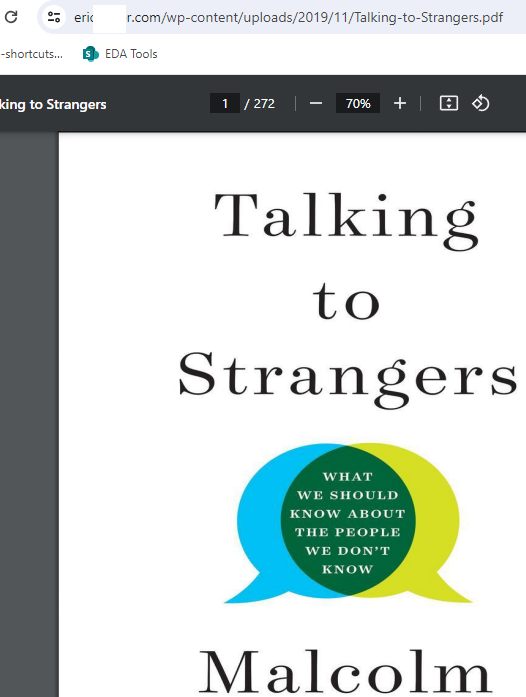Click 'KNOW ABOUT' text in green circle
The width and height of the screenshot is (526, 697).
coord(348,514)
